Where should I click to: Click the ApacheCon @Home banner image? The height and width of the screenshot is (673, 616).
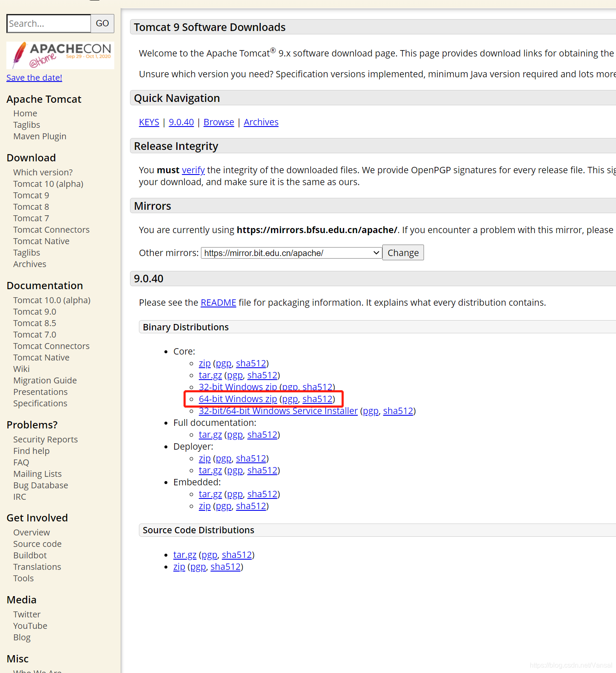tap(60, 55)
